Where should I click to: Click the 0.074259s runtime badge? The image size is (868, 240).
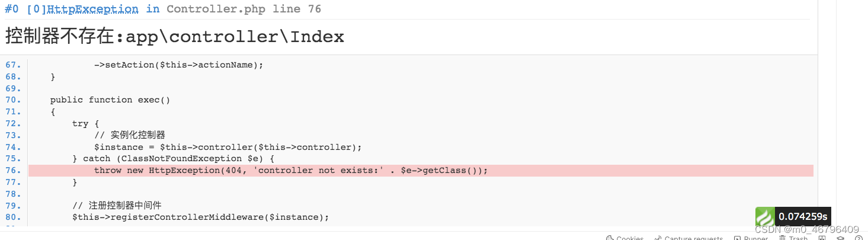pyautogui.click(x=803, y=217)
